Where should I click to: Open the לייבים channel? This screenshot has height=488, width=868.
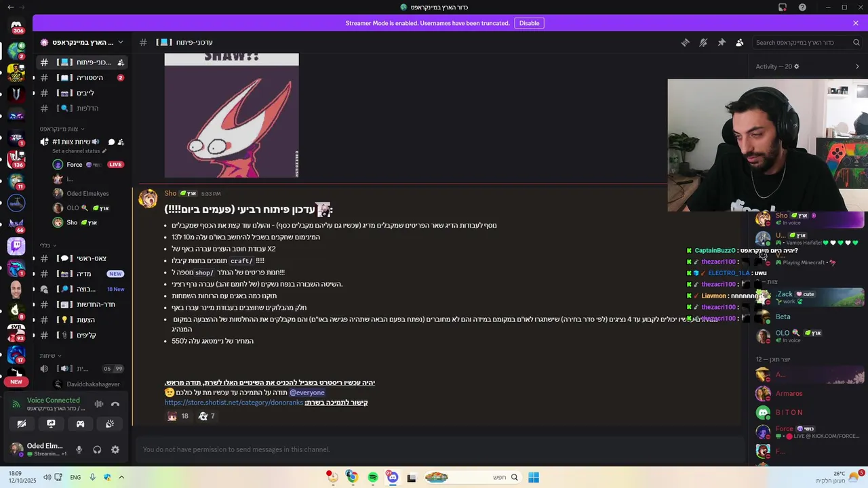(82, 93)
